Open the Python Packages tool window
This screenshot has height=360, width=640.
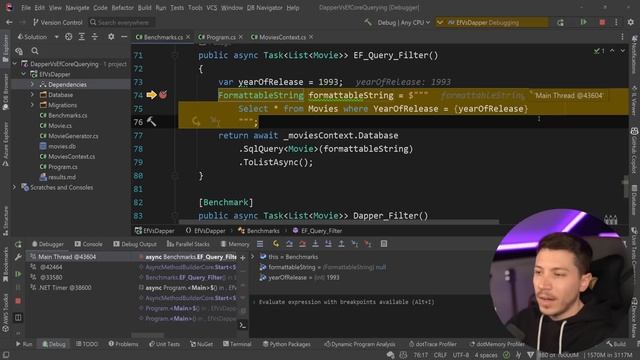point(287,344)
